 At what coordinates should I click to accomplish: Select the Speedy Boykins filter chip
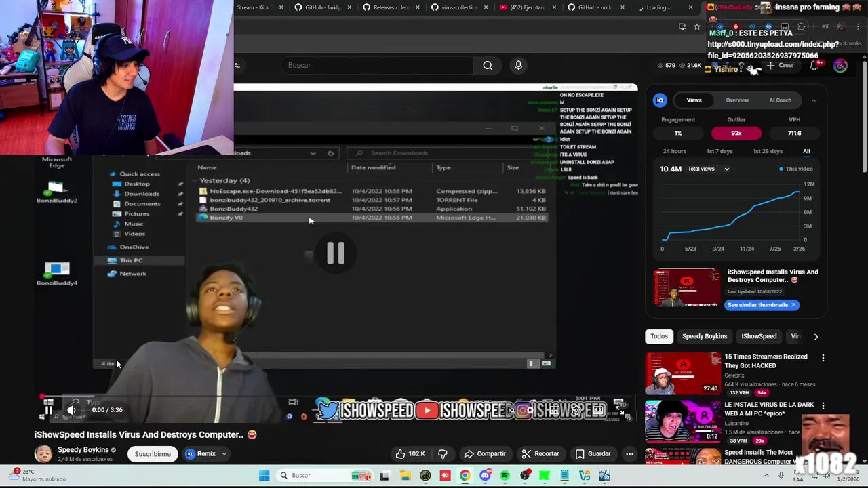[x=705, y=336]
